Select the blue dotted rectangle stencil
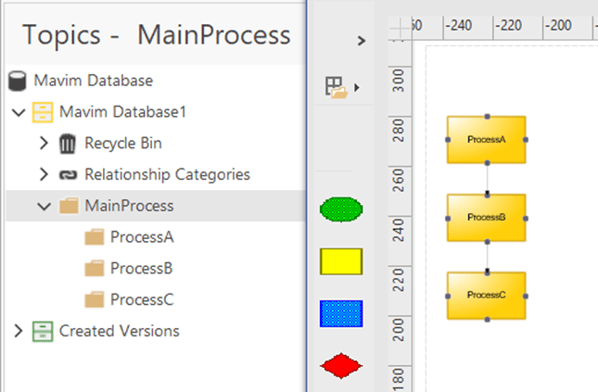 [x=341, y=313]
